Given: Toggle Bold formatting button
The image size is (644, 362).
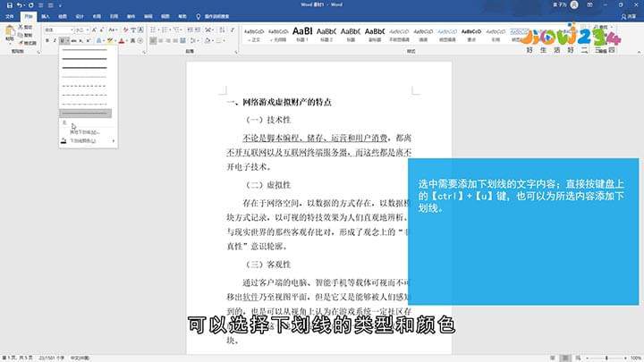Looking at the screenshot, I should coord(47,40).
